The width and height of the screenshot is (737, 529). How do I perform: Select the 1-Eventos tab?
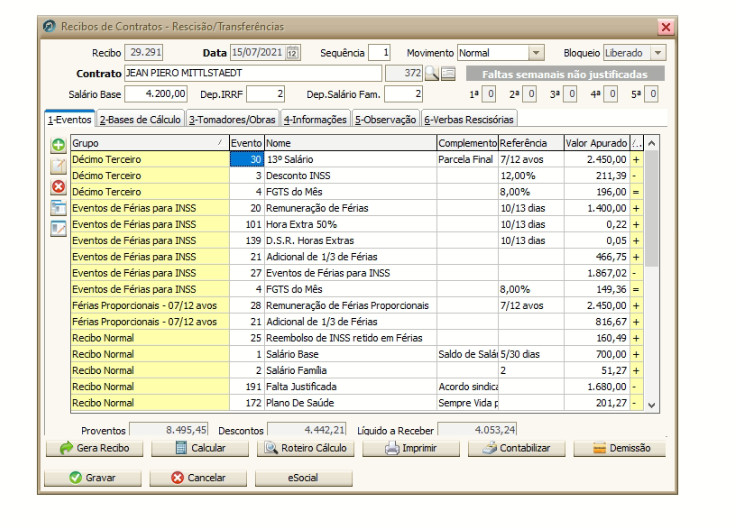pyautogui.click(x=70, y=119)
